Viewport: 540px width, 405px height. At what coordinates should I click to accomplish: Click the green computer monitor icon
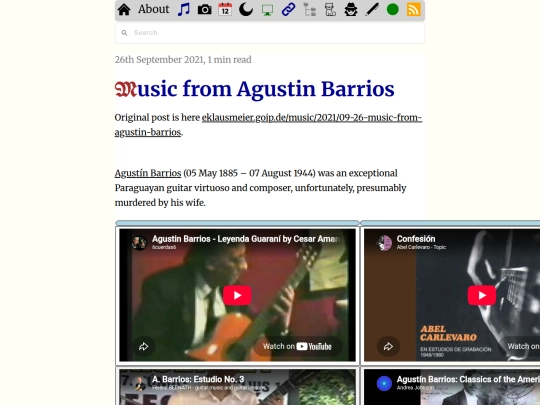pos(268,10)
